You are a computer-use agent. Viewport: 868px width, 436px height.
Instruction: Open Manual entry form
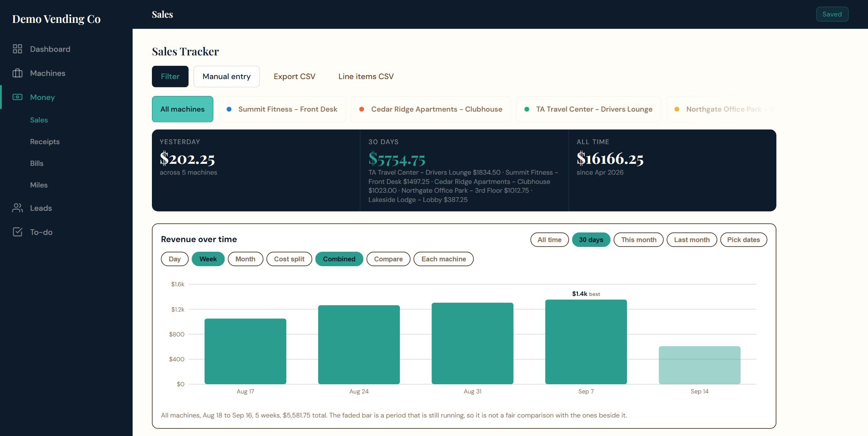tap(227, 76)
